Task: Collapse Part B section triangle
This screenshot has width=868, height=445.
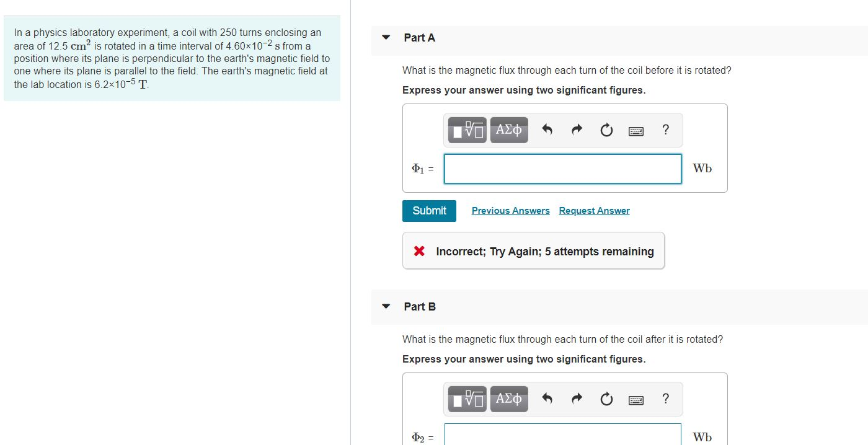Action: coord(386,307)
